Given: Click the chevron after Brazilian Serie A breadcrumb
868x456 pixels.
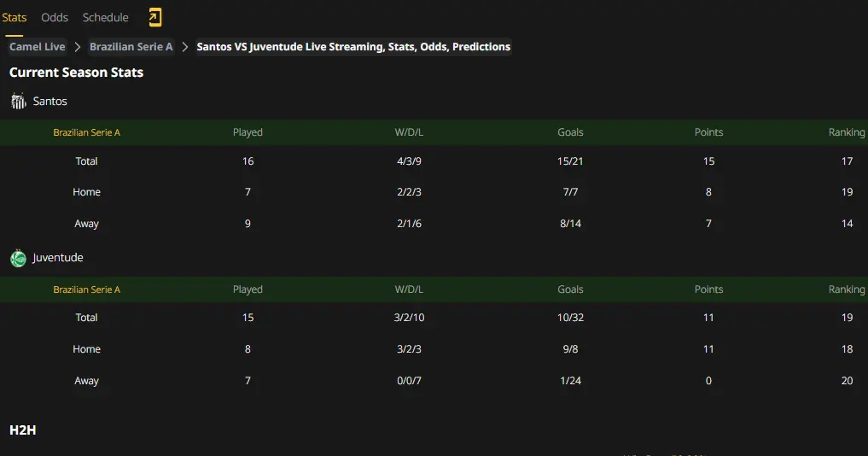Looking at the screenshot, I should point(185,47).
